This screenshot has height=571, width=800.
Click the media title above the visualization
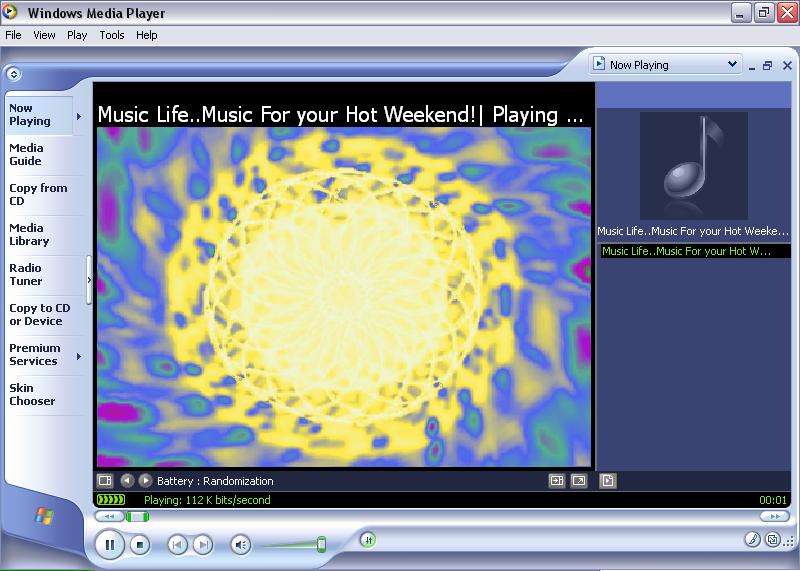click(340, 114)
